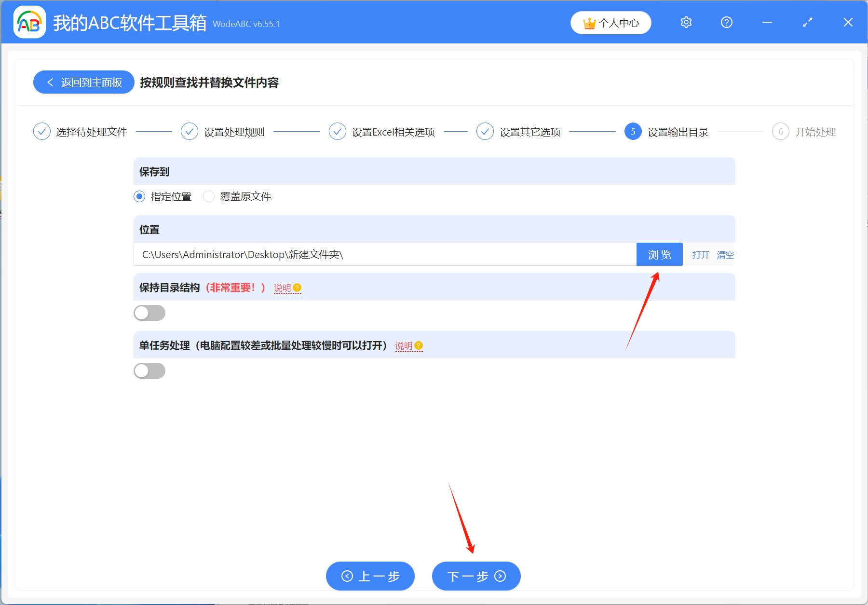
Task: Toggle the 保持目录结构 switch on
Action: (x=149, y=313)
